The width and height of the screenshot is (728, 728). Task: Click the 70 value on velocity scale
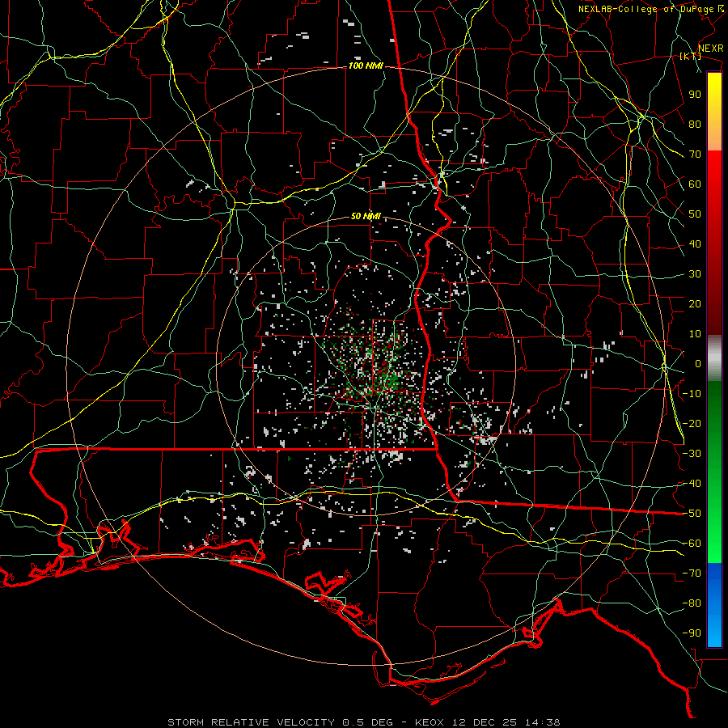tap(695, 154)
